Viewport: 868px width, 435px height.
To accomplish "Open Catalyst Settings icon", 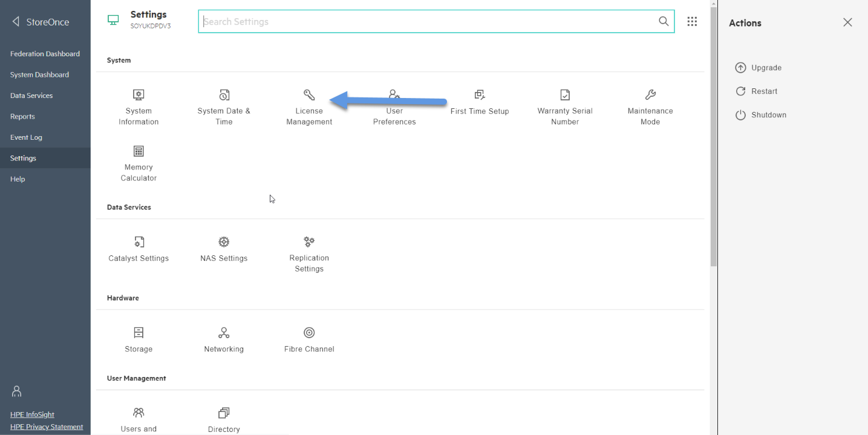I will pyautogui.click(x=139, y=242).
